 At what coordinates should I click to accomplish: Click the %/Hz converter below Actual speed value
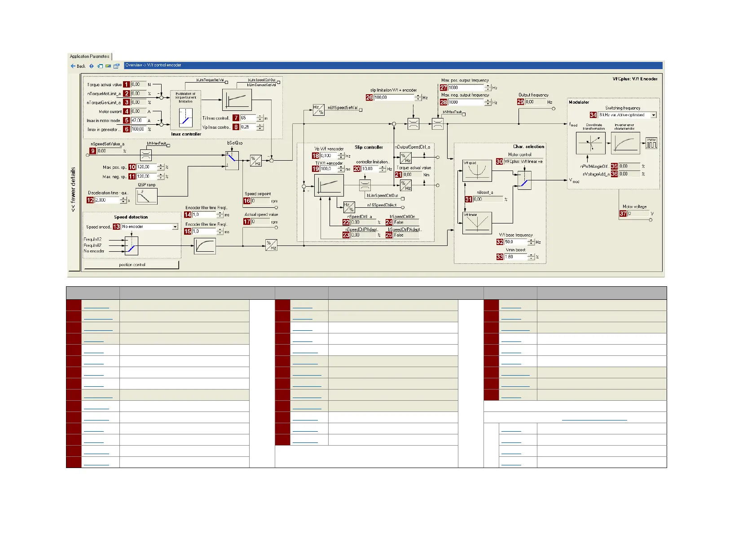pyautogui.click(x=271, y=245)
